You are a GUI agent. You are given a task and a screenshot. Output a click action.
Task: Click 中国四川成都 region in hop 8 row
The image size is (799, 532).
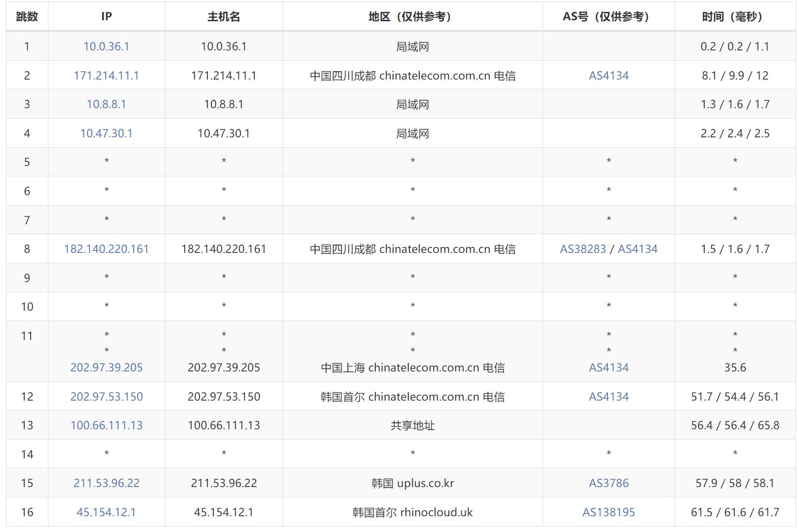[x=412, y=249]
